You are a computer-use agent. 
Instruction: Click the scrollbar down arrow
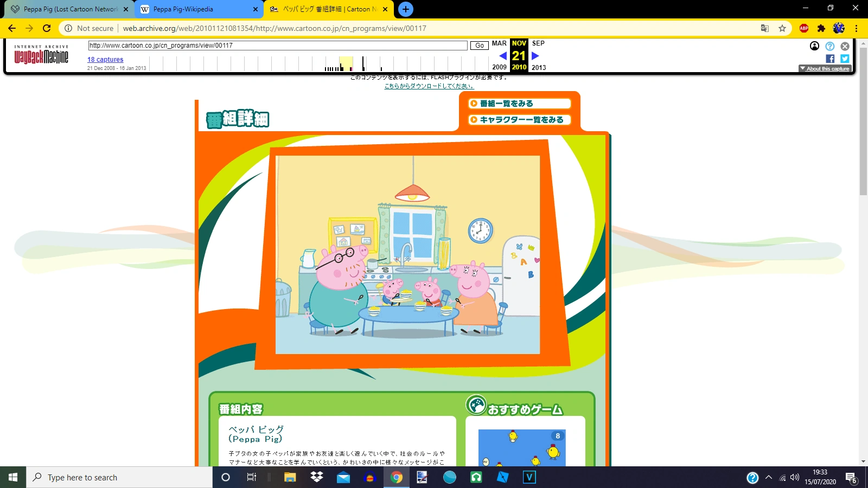pyautogui.click(x=863, y=462)
